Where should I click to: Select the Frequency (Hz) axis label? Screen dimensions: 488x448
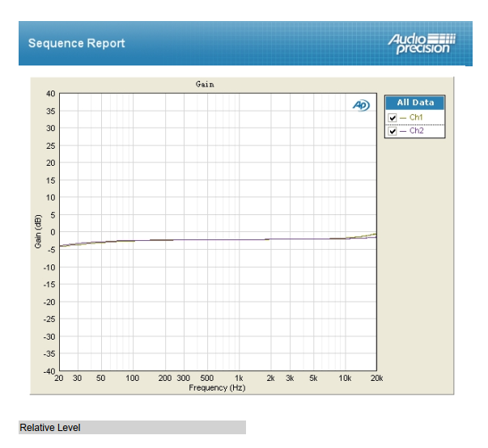point(217,388)
